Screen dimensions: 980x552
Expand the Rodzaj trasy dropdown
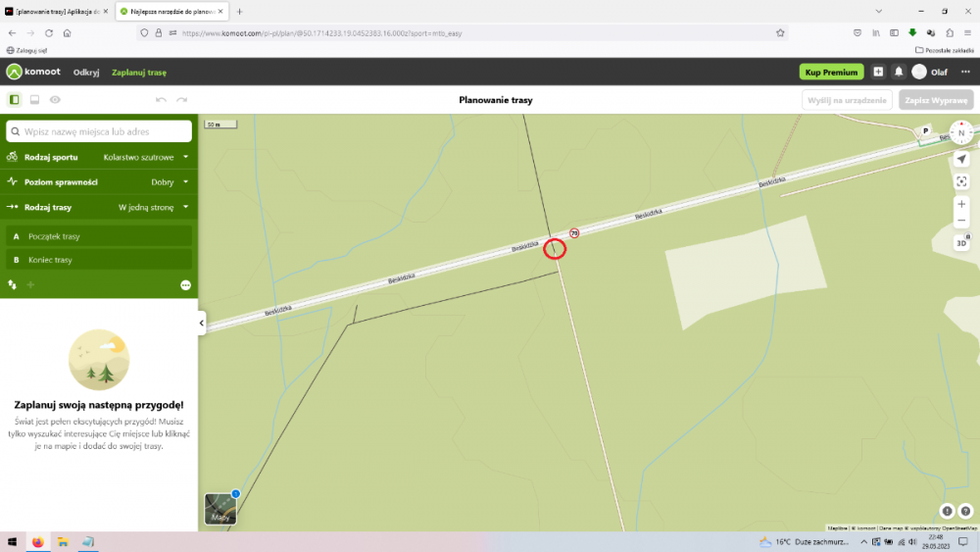pos(185,208)
